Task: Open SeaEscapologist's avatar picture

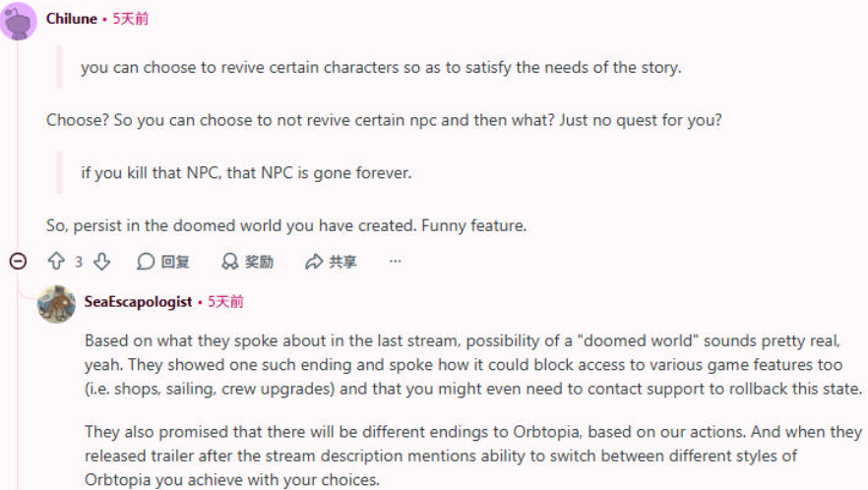Action: (x=56, y=304)
